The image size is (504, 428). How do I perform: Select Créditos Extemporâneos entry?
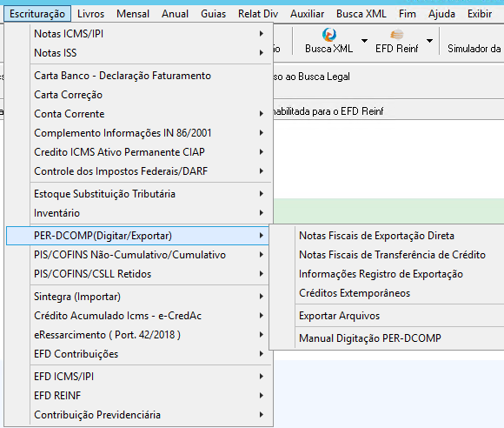[355, 293]
